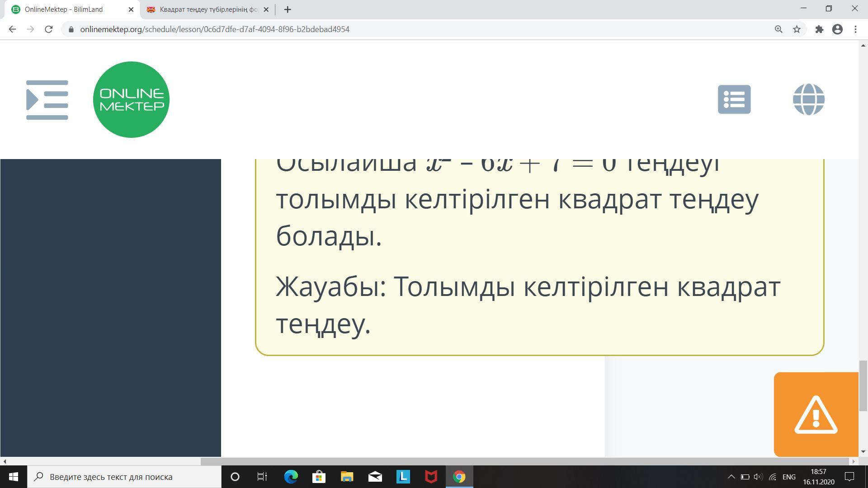Open the page zoom indicator

(778, 29)
